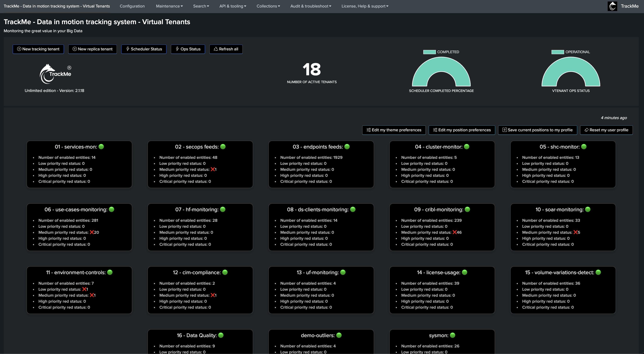This screenshot has width=644, height=354.
Task: Click the TrackMe wolf logo in top-right corner
Action: pos(612,6)
